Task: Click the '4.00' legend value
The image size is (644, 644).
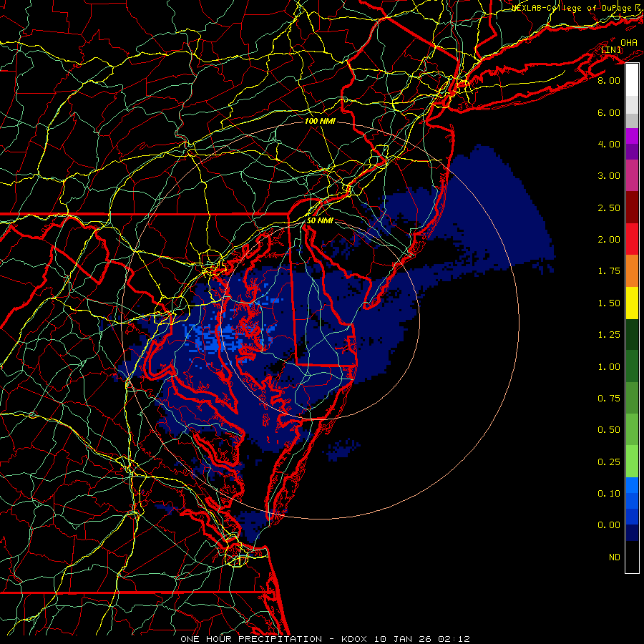Action: [609, 144]
